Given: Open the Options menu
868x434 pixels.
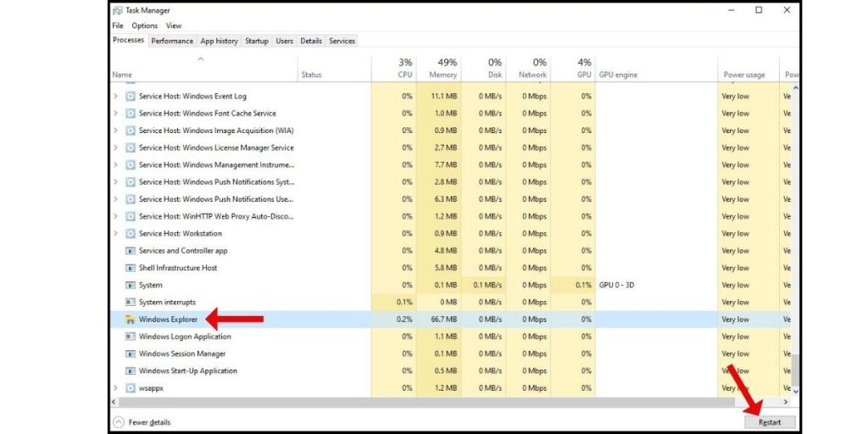Looking at the screenshot, I should tap(144, 25).
